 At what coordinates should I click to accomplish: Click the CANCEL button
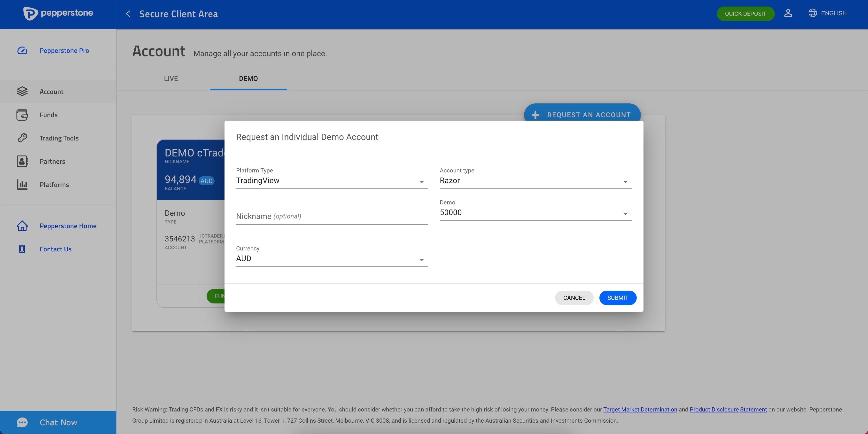(574, 298)
